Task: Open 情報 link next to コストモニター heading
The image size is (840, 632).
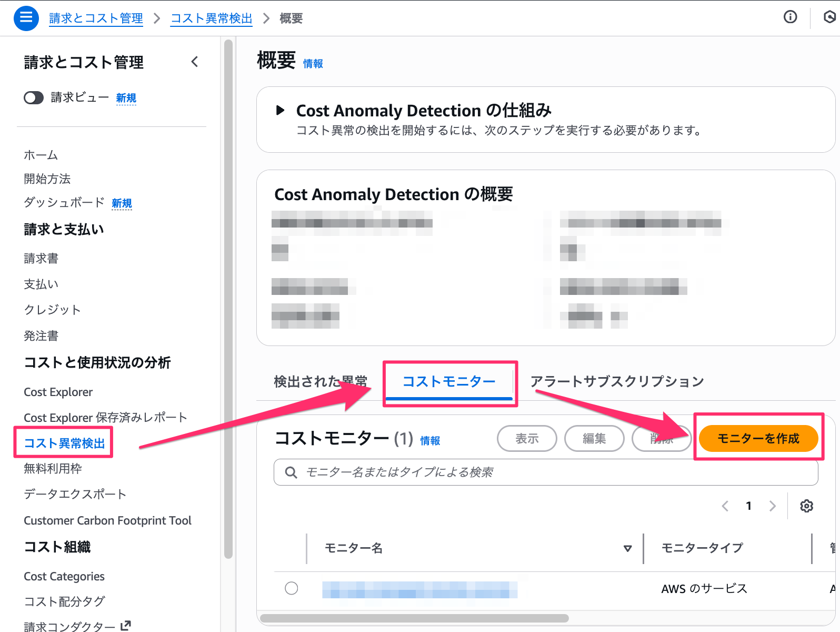Action: (x=430, y=441)
